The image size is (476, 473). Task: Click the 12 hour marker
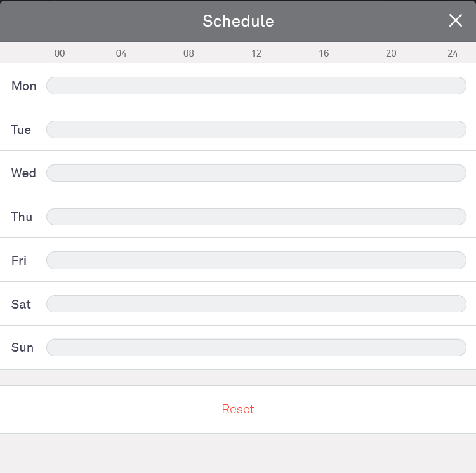tap(256, 53)
